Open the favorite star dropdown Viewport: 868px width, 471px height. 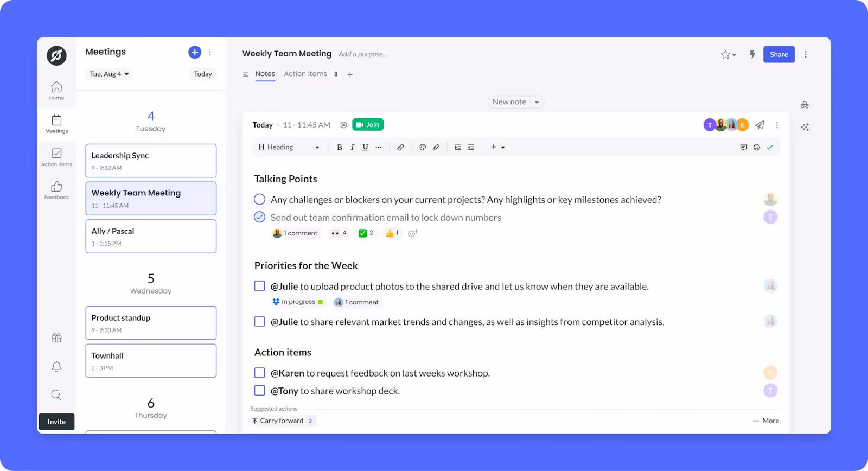pyautogui.click(x=728, y=54)
